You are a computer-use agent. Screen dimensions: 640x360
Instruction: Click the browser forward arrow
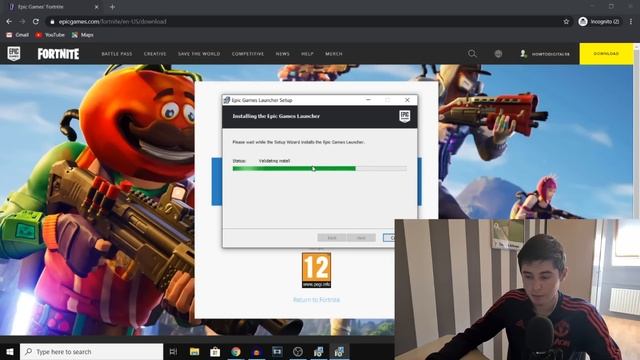tap(22, 21)
